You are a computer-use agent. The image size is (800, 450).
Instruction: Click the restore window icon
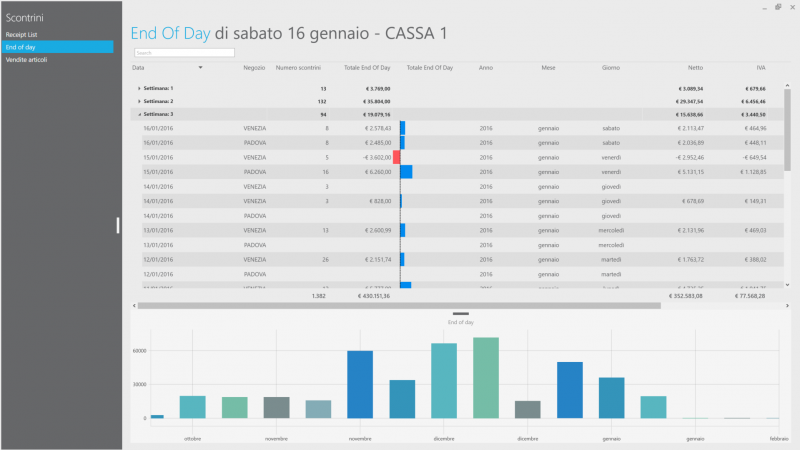[x=778, y=7]
